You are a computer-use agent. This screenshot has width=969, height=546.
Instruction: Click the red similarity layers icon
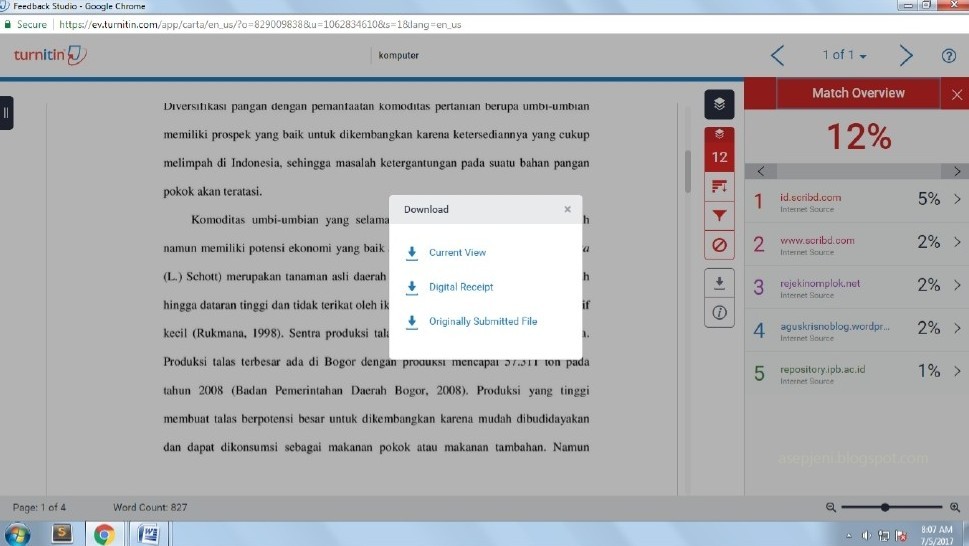point(719,134)
